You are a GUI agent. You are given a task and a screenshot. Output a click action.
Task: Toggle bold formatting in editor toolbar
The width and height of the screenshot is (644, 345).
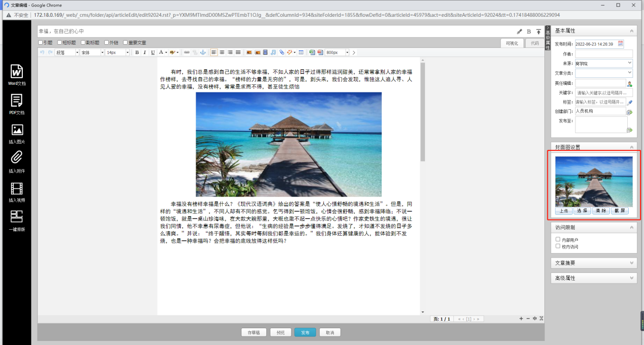tap(137, 52)
